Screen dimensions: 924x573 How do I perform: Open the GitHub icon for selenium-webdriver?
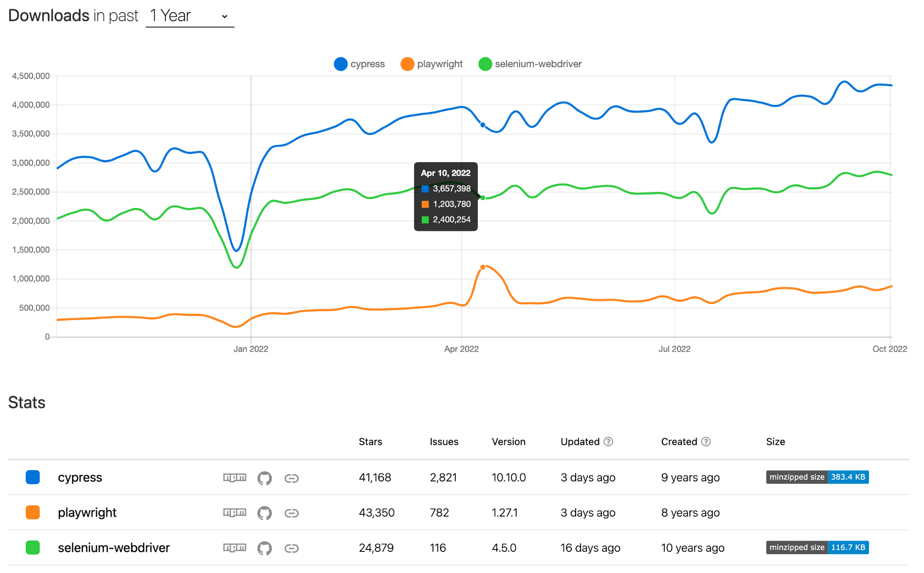click(264, 548)
